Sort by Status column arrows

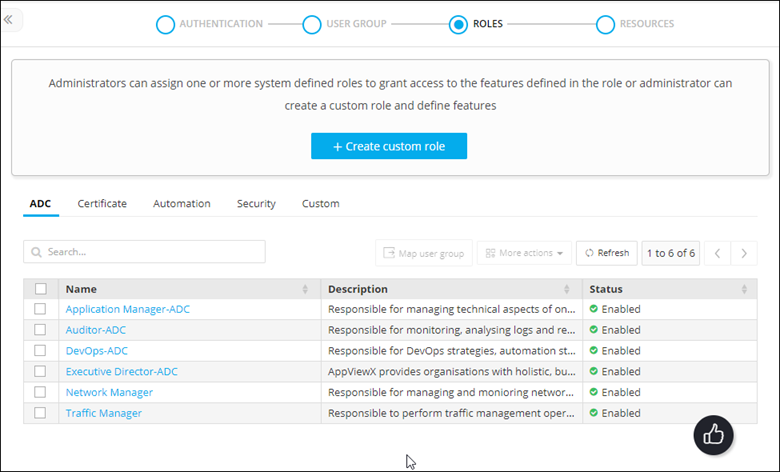click(x=744, y=289)
